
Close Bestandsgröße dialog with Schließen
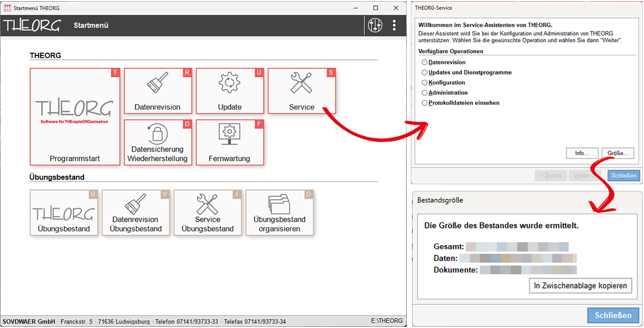pos(613,315)
